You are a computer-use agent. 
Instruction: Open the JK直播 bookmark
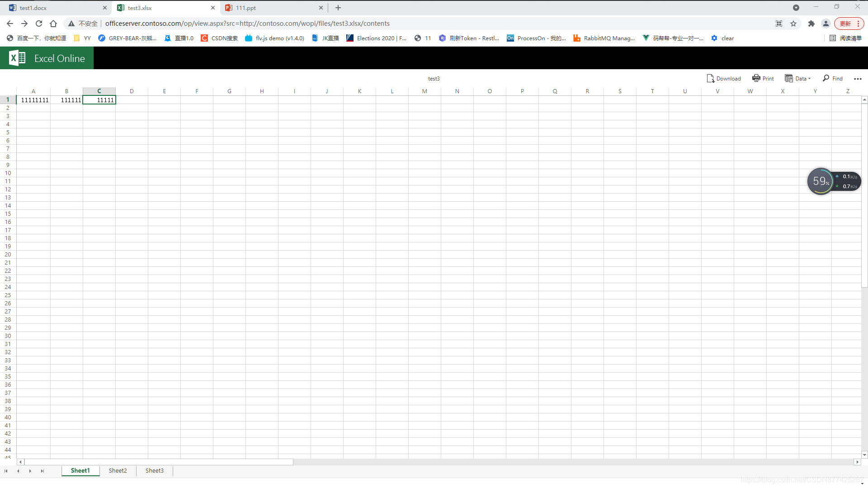click(325, 38)
